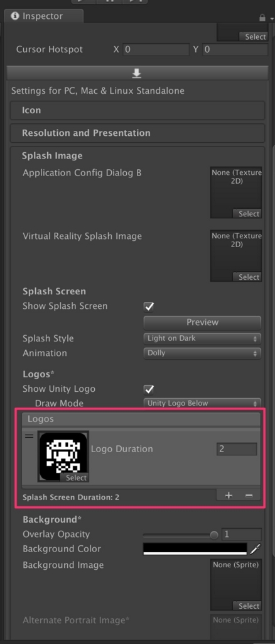Click Select for Virtual Reality Splash Image
The width and height of the screenshot is (275, 644).
click(x=249, y=277)
